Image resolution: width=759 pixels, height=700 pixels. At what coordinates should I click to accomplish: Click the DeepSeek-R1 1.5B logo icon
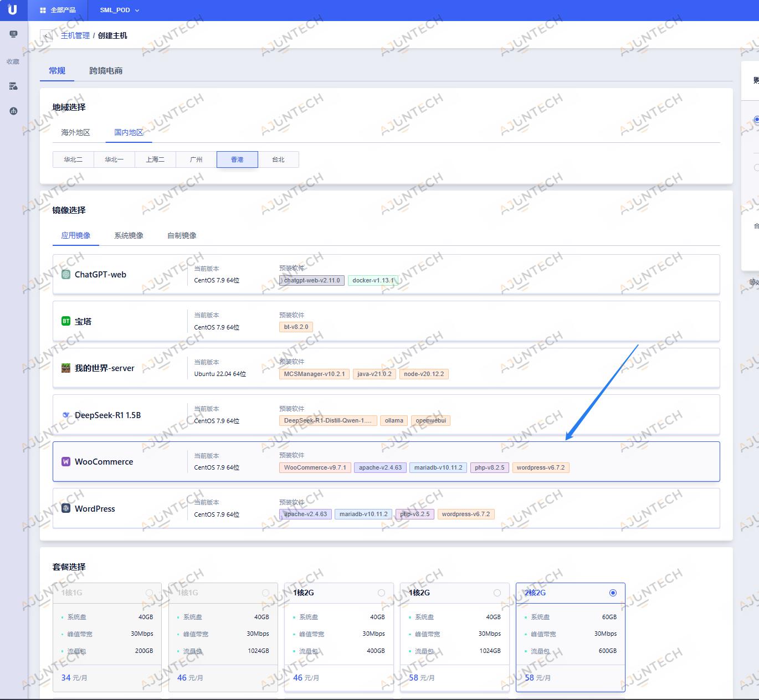click(x=66, y=415)
